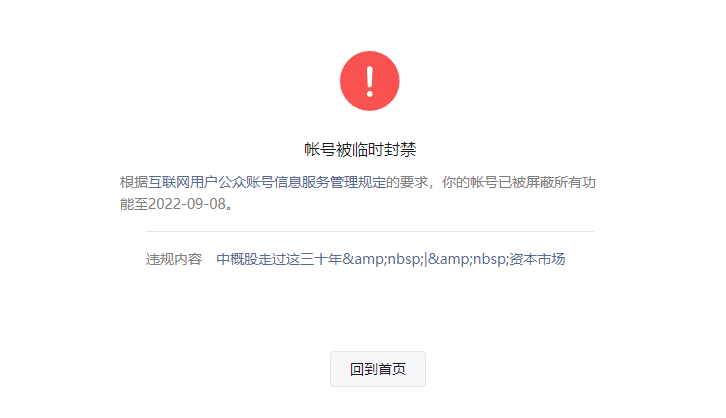The image size is (726, 418).
Task: Click the 能至 text on the second notice line
Action: pyautogui.click(x=134, y=204)
